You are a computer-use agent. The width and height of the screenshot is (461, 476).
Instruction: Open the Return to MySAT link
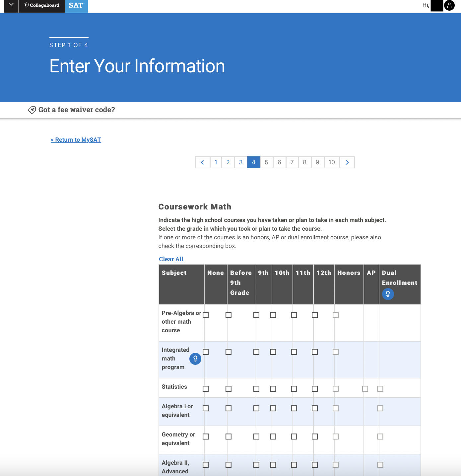pos(76,140)
